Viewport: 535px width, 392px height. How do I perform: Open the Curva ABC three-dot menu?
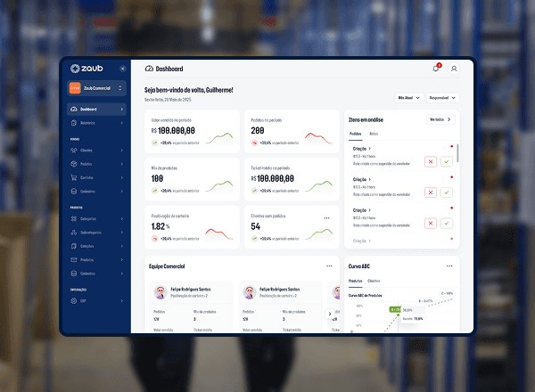click(449, 265)
